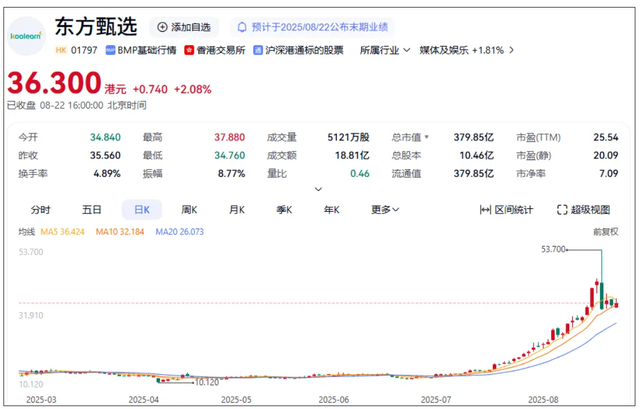Screen dimensions: 640x409
Task: Click the 最高 value 37.880
Action: (x=230, y=137)
